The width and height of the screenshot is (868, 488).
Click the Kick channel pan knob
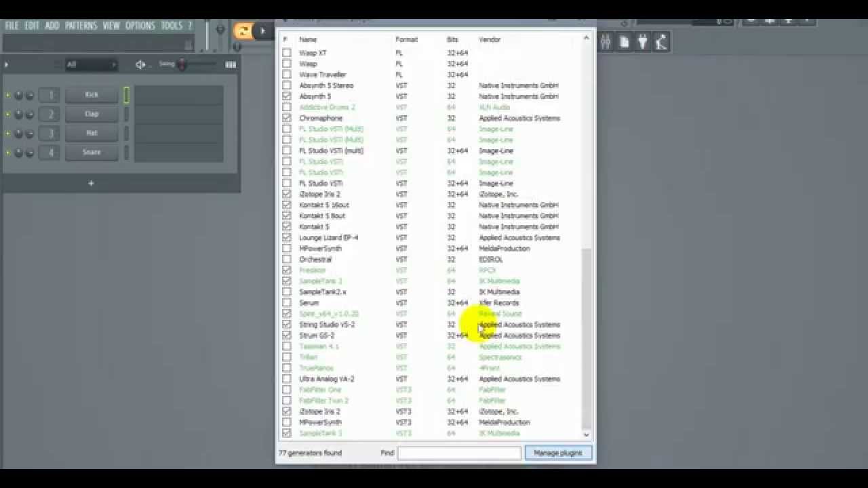[x=18, y=96]
